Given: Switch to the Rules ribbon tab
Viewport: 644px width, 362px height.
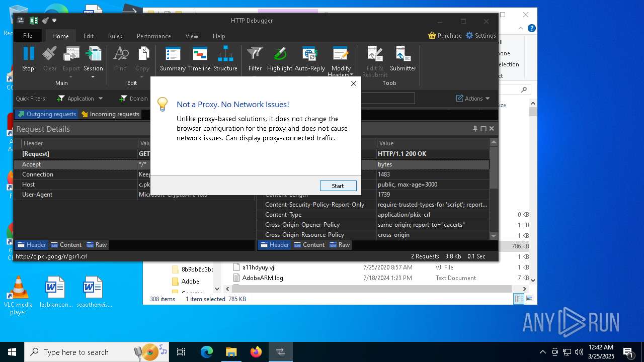Looking at the screenshot, I should 115,36.
